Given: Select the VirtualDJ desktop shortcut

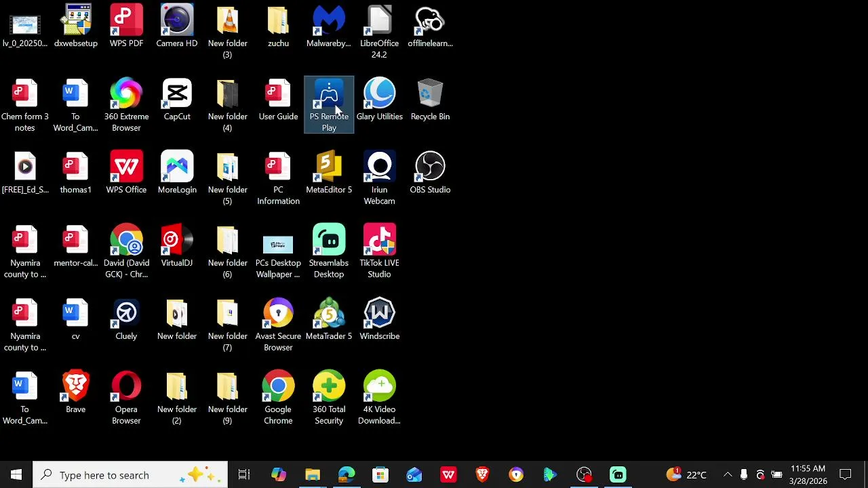Looking at the screenshot, I should (177, 245).
